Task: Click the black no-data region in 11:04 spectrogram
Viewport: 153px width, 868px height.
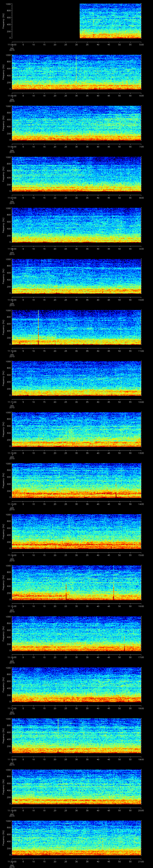Action: tap(46, 21)
